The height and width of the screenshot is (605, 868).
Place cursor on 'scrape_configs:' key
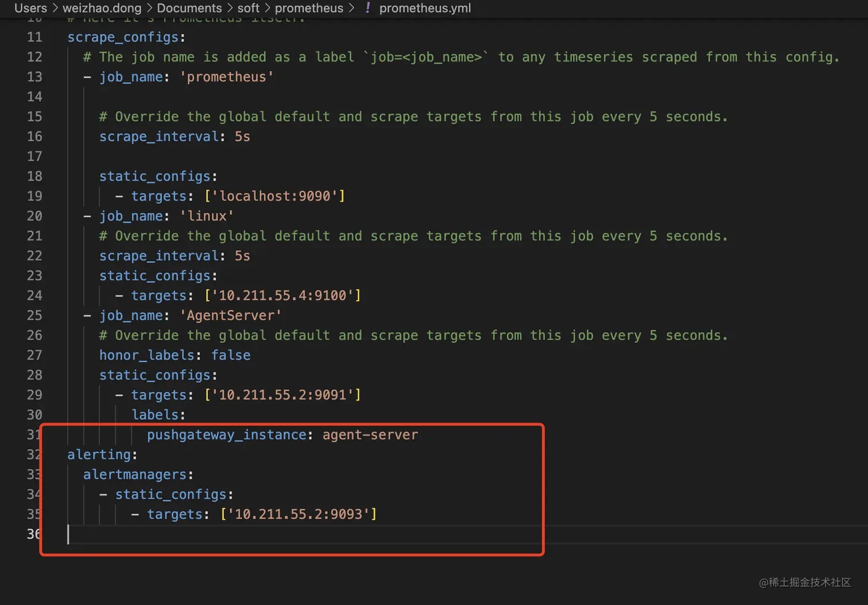[126, 37]
